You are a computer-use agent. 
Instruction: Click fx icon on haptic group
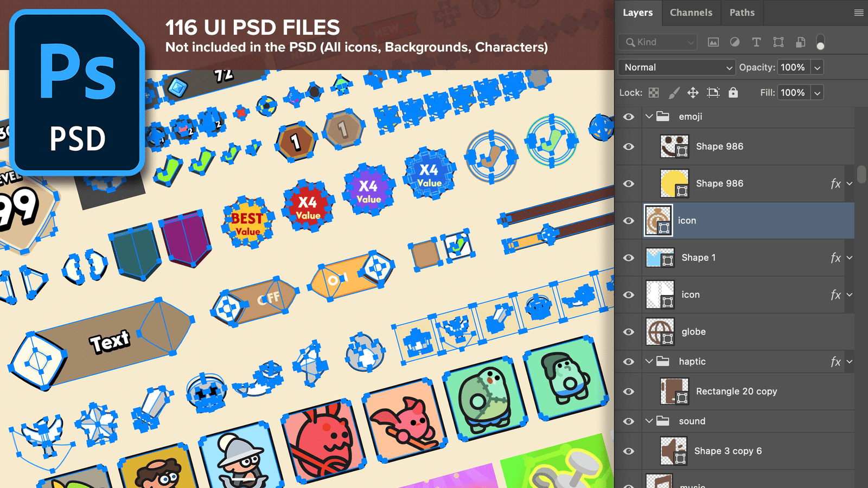pos(835,362)
